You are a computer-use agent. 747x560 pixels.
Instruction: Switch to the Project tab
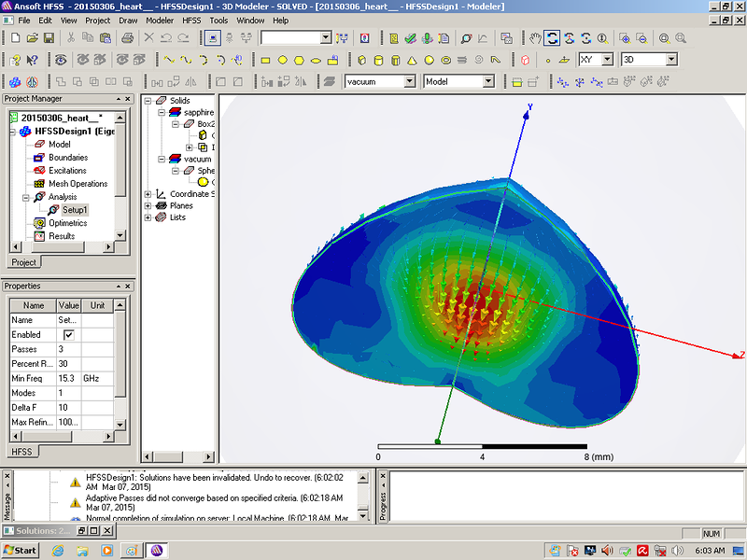coord(23,262)
